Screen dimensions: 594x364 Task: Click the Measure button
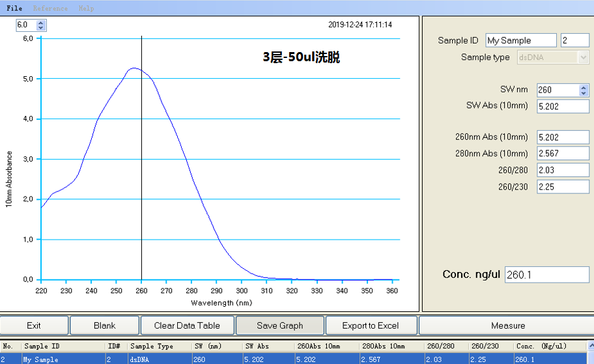[507, 326]
